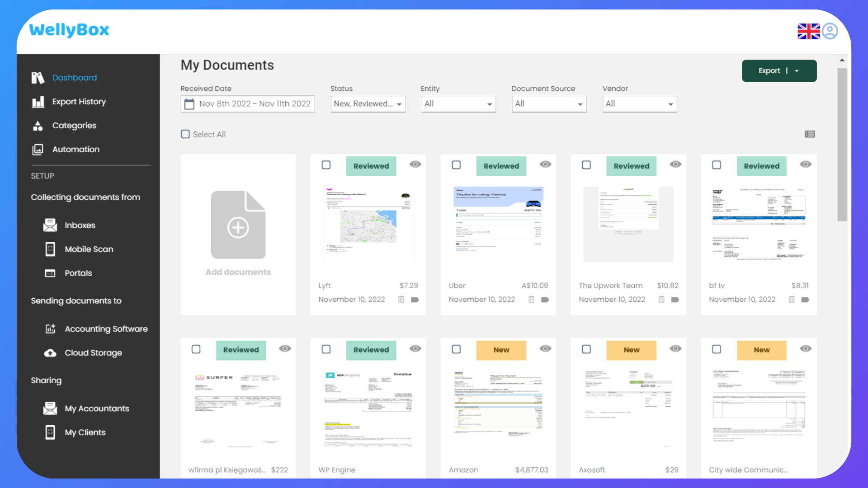Open Dashboard menu item
This screenshot has width=868, height=488.
[73, 77]
